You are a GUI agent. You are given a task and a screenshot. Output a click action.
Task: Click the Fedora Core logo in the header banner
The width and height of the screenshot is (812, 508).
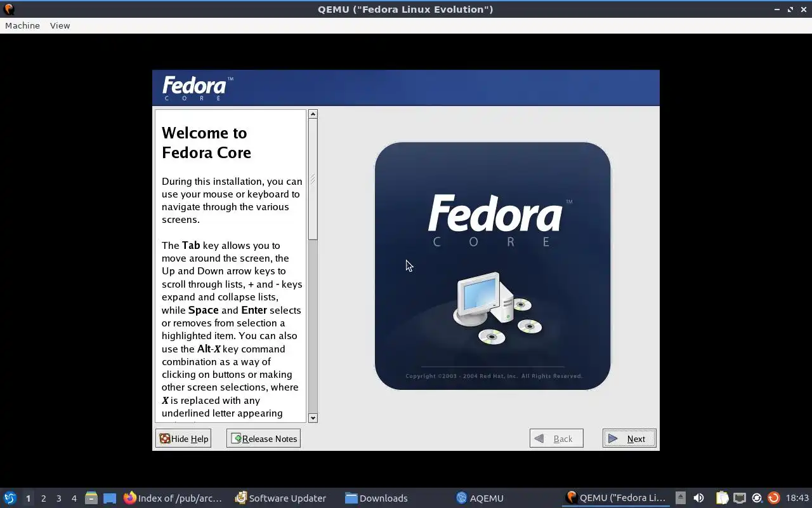197,88
